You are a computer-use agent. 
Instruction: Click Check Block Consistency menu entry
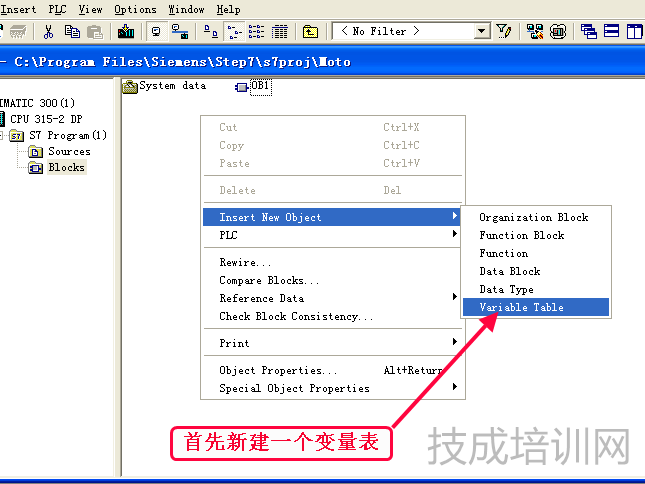[x=296, y=316]
